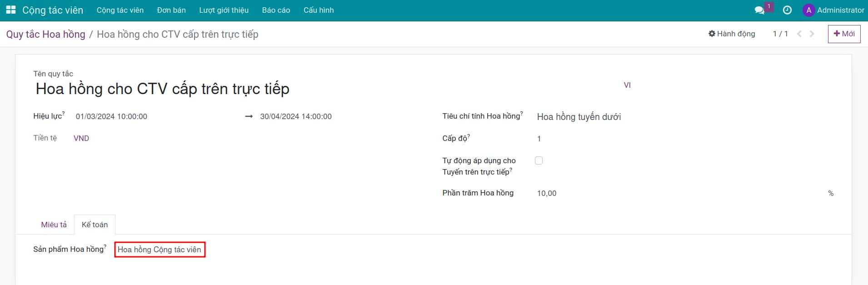Viewport: 868px width, 285px height.
Task: Open the Cấu hình menu
Action: [319, 10]
